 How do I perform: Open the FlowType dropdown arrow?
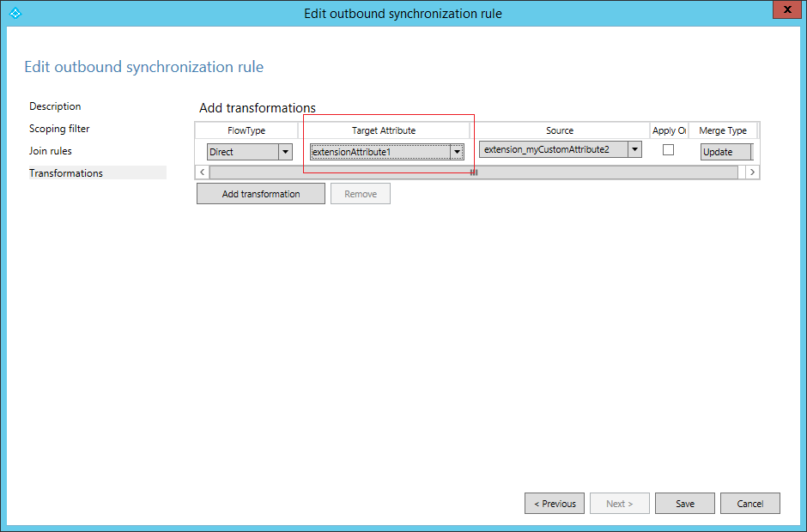click(x=285, y=151)
